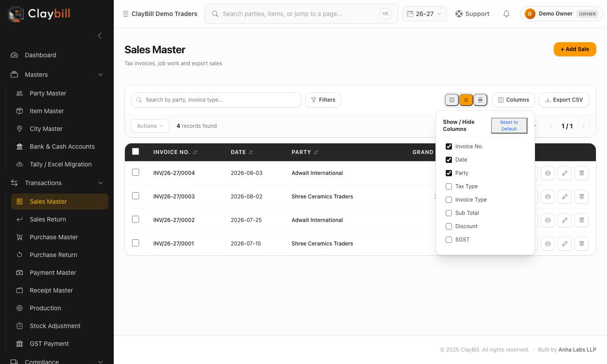Open the Actions dropdown

click(150, 126)
